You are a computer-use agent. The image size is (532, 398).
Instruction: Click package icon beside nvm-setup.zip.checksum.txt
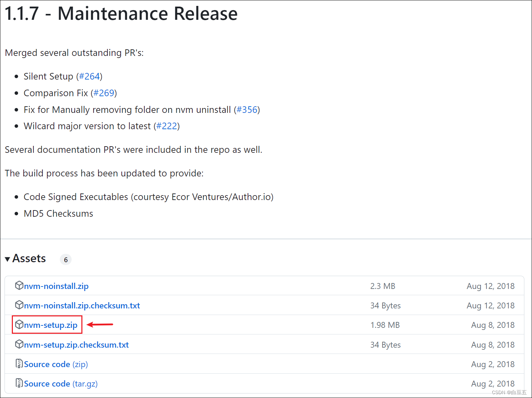(x=19, y=344)
